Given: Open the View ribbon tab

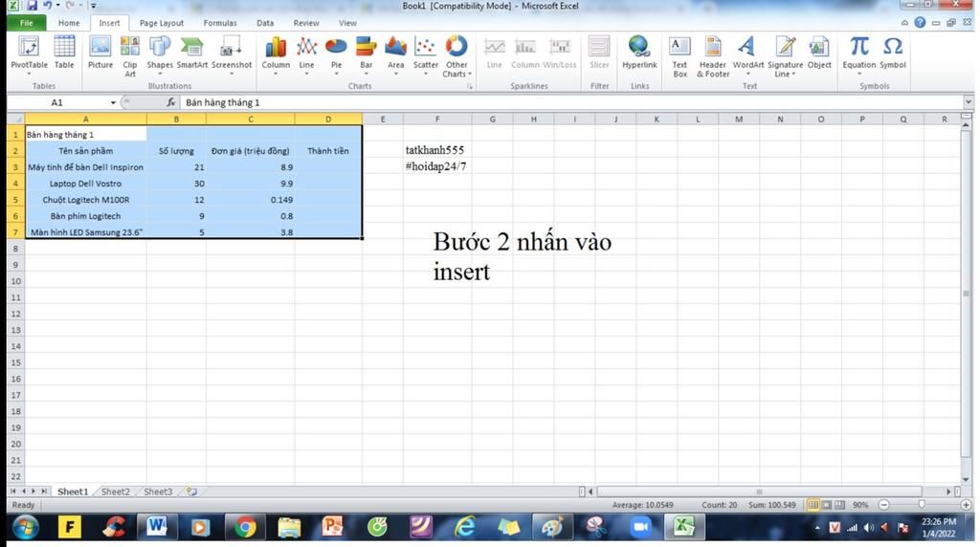Looking at the screenshot, I should (x=347, y=23).
